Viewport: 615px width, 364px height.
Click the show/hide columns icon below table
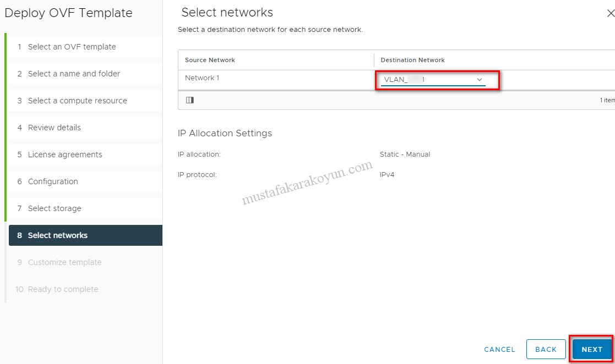(x=190, y=100)
